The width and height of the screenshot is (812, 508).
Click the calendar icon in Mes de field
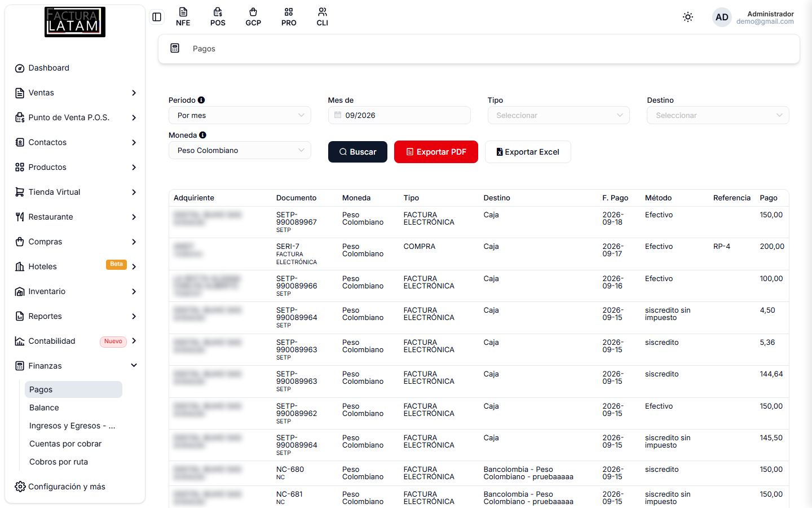point(338,115)
